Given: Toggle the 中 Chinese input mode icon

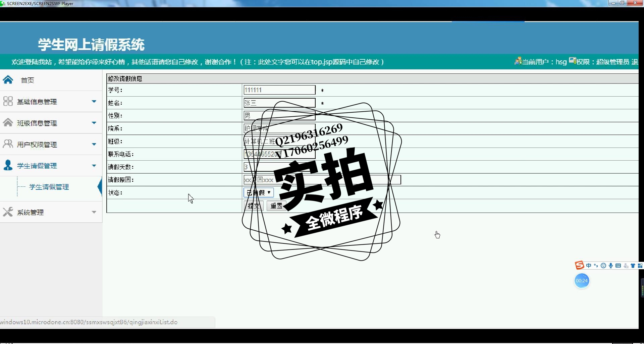Looking at the screenshot, I should point(589,266).
